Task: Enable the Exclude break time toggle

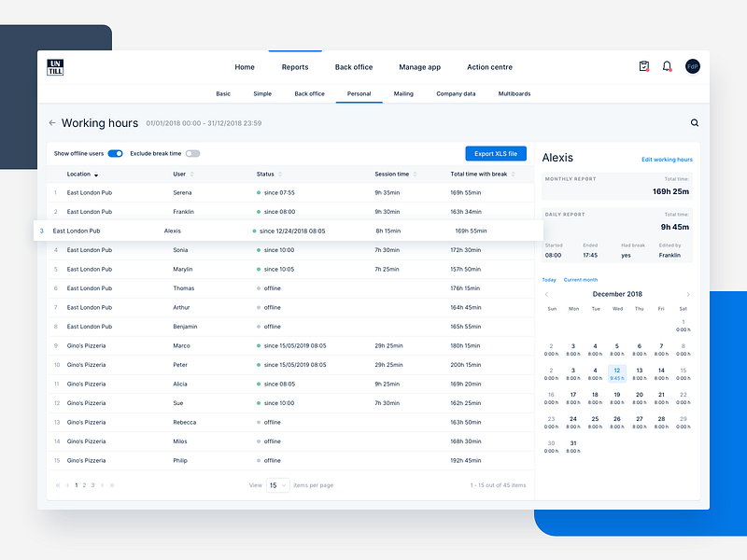Action: click(194, 153)
